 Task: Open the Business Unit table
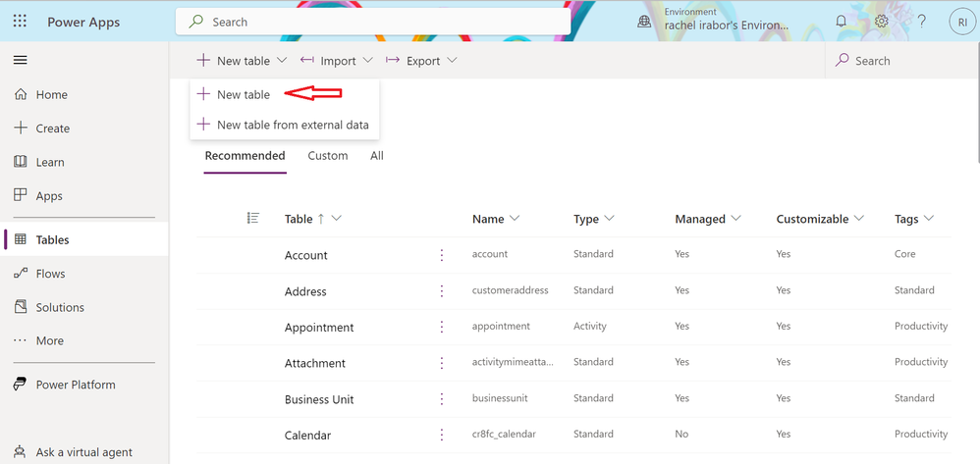coord(319,399)
